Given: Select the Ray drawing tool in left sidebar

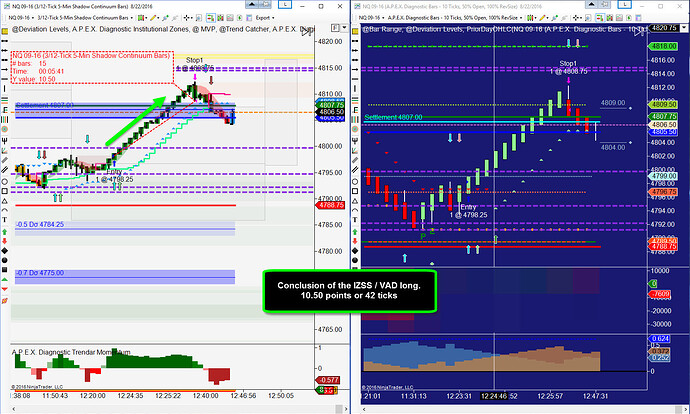Looking at the screenshot, I should [x=5, y=60].
